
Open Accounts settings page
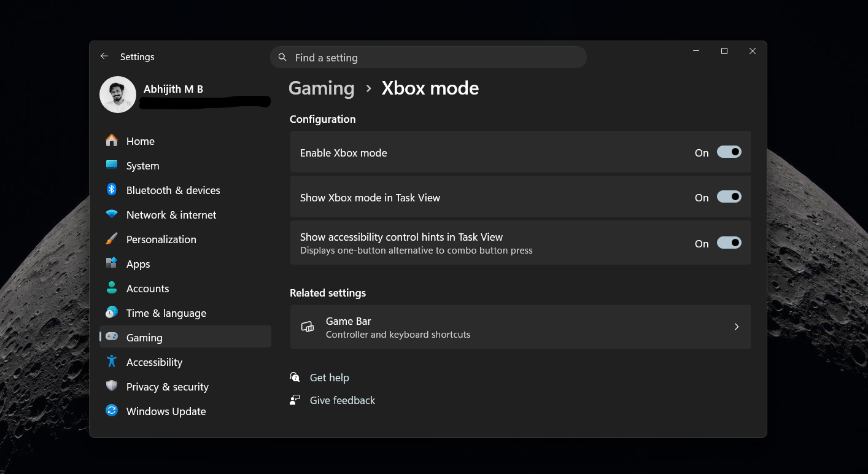click(x=185, y=288)
